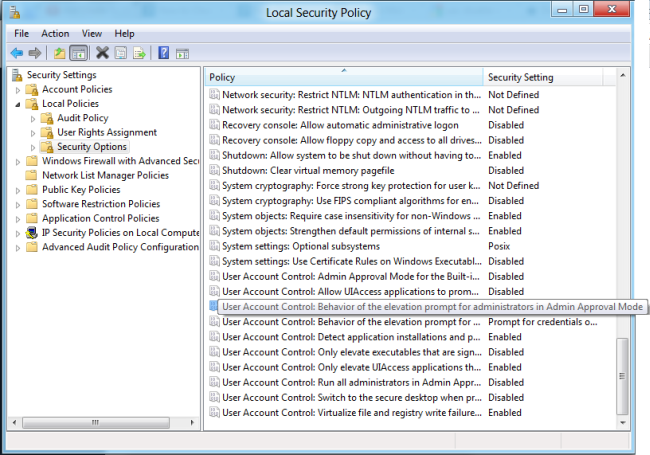Click the Audit Policy folder icon
This screenshot has width=650, height=455.
pos(47,118)
